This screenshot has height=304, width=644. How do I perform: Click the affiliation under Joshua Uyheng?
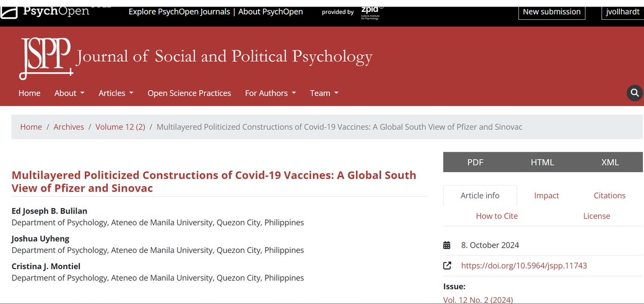pos(158,250)
